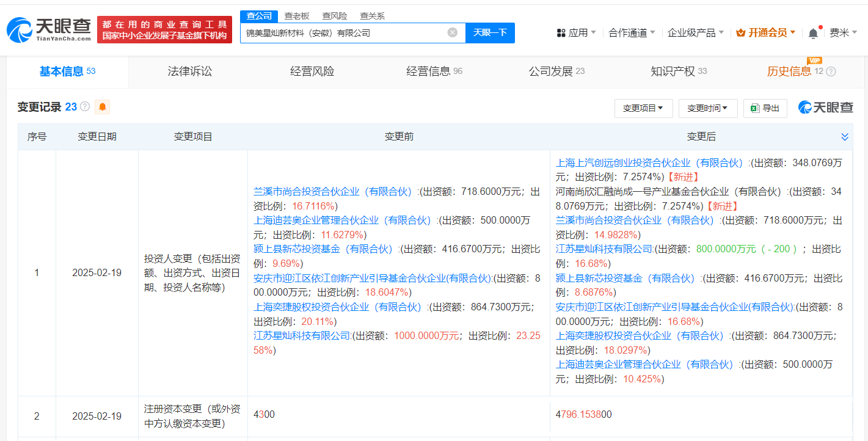Expand the 企业级产品 menu
The image size is (868, 441).
(696, 33)
